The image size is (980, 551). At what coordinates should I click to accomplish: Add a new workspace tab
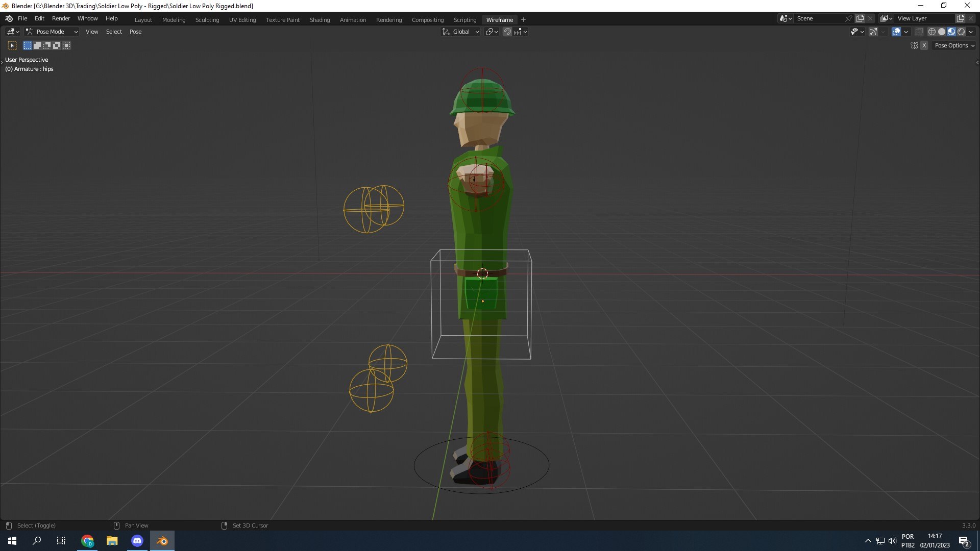523,20
